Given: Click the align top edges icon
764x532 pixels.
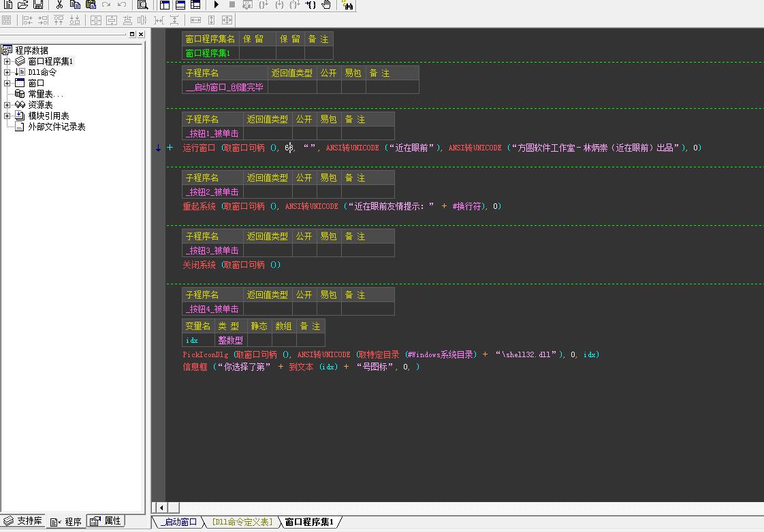Looking at the screenshot, I should 59,20.
